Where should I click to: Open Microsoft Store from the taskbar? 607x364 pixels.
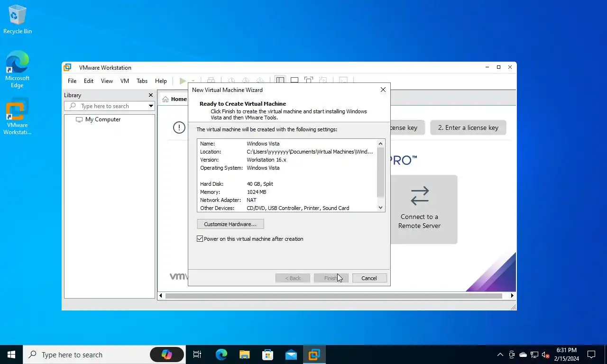(x=268, y=355)
